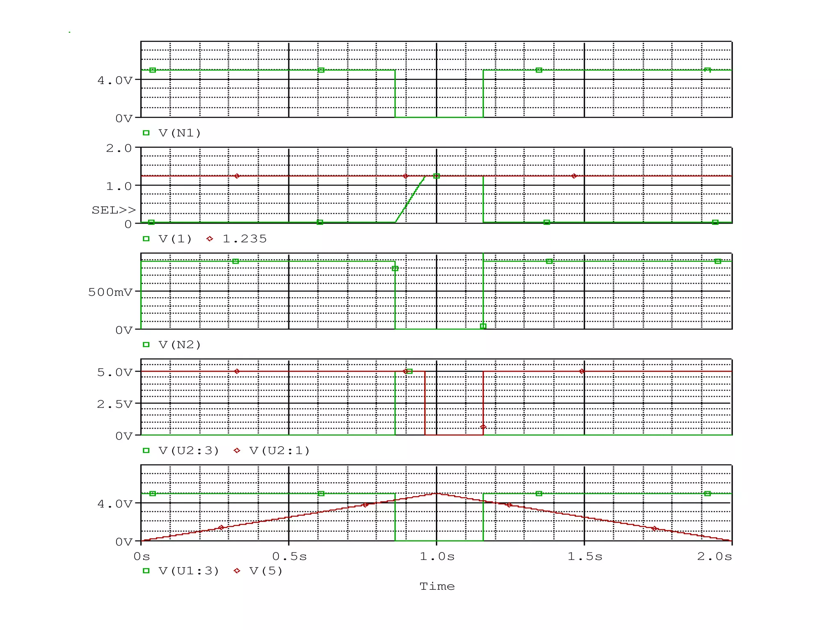840x630 pixels.
Task: Click the red diamond marker beside 1.235 legend
Action: 210,239
